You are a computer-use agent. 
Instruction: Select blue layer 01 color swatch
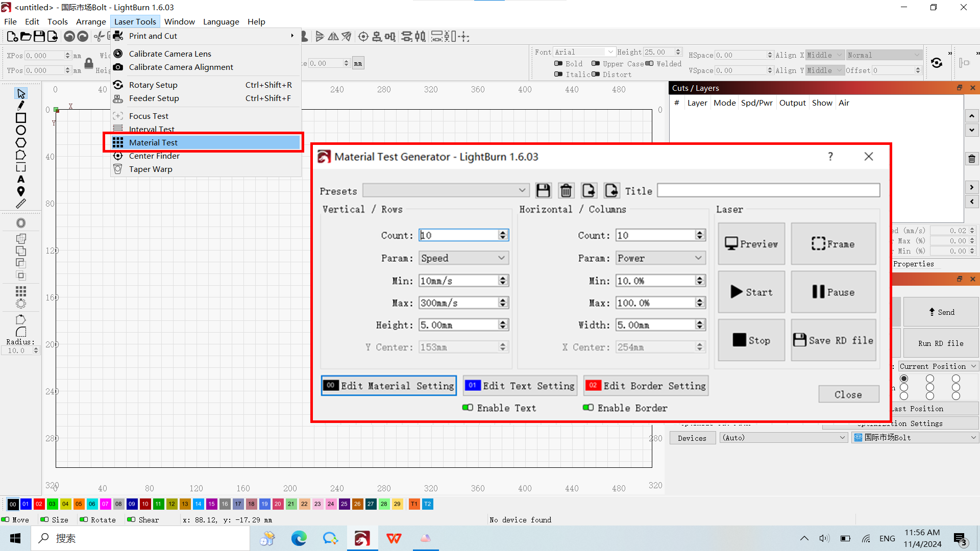pos(26,504)
